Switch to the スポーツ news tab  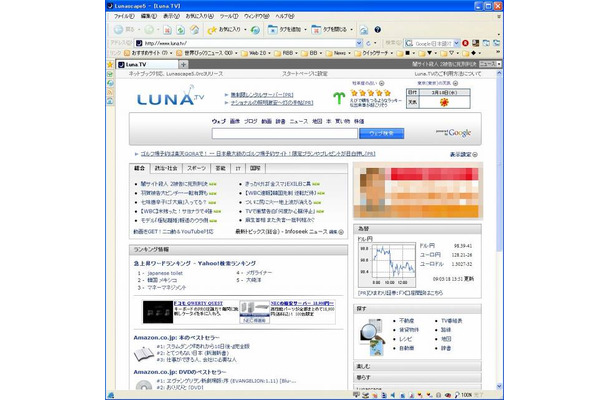(x=196, y=168)
